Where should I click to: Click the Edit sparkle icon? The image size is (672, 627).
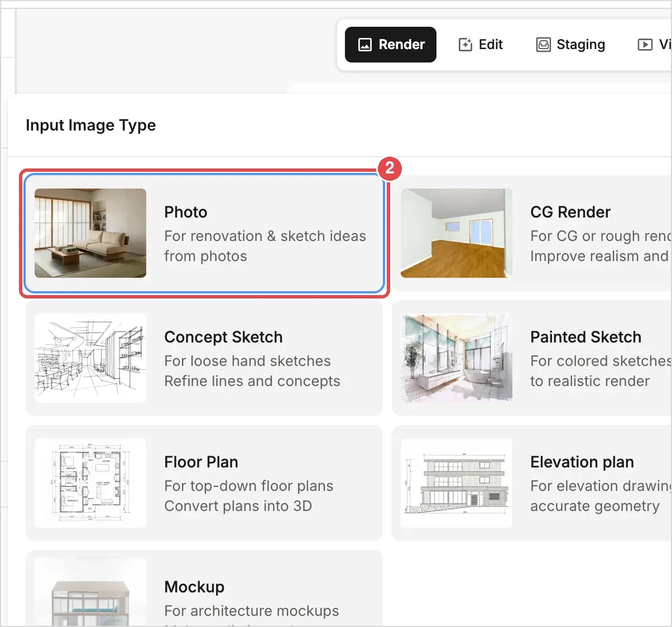click(x=465, y=45)
